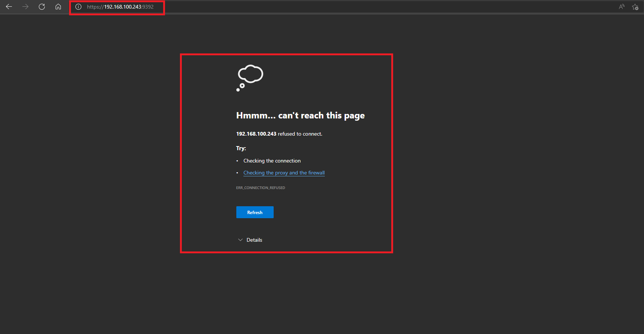Click the 'Checking the connection' suggestion text

tap(272, 161)
